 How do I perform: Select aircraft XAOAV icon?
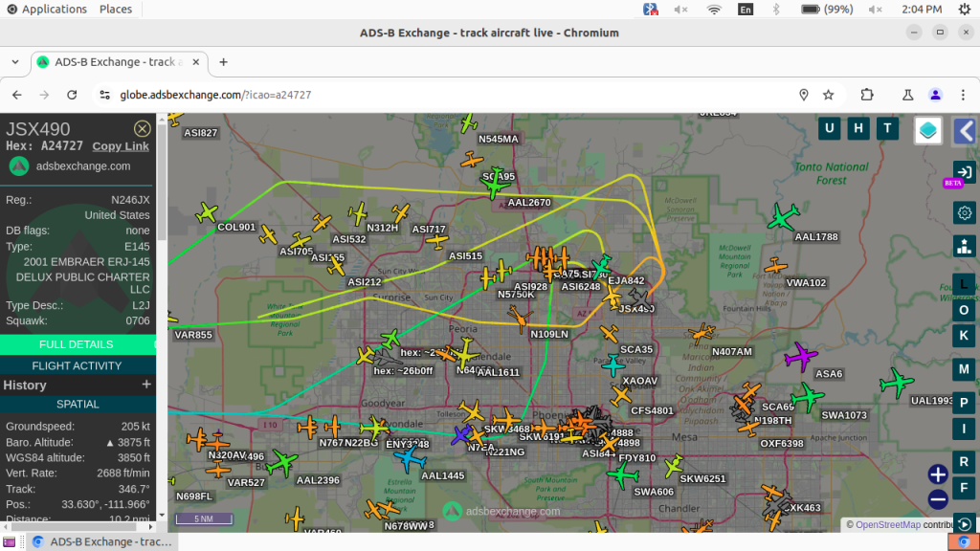click(613, 364)
